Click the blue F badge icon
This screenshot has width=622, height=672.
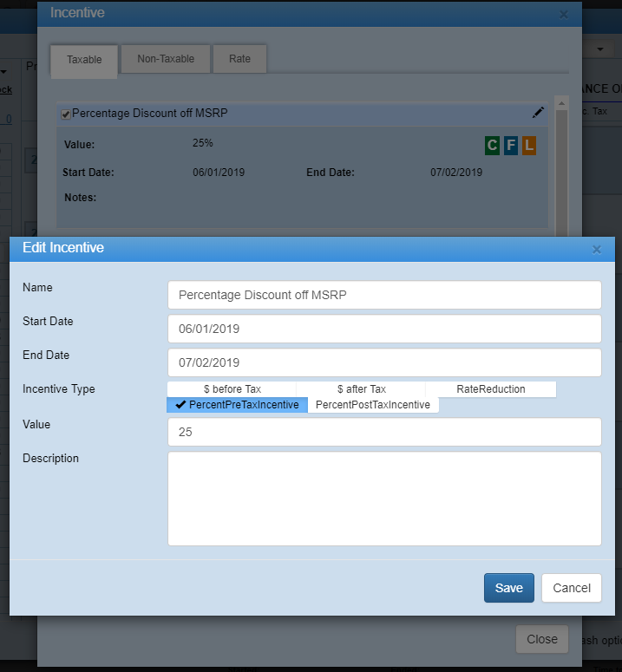(510, 145)
